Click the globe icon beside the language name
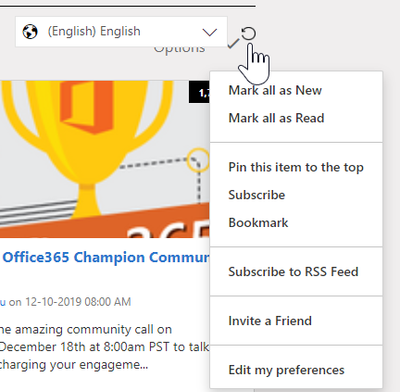This screenshot has width=400, height=392. point(30,32)
